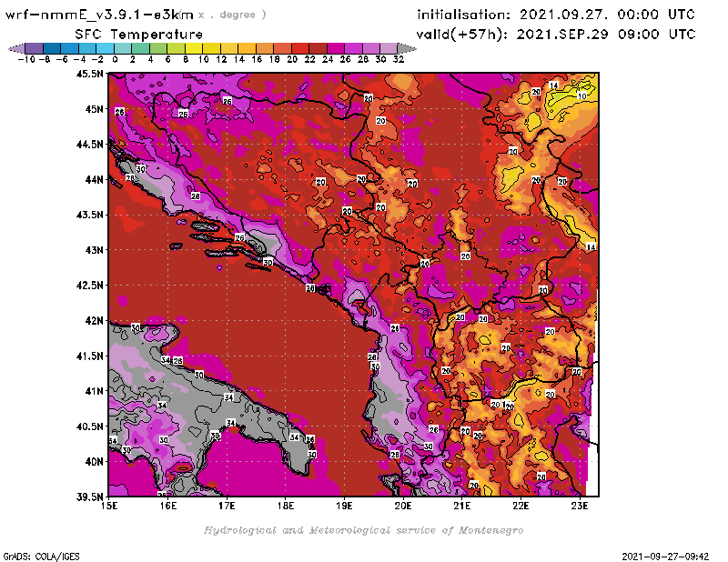
Task: Click the 'initialisation: 2021.09.27. 00:00 UTC' text
Action: click(556, 15)
